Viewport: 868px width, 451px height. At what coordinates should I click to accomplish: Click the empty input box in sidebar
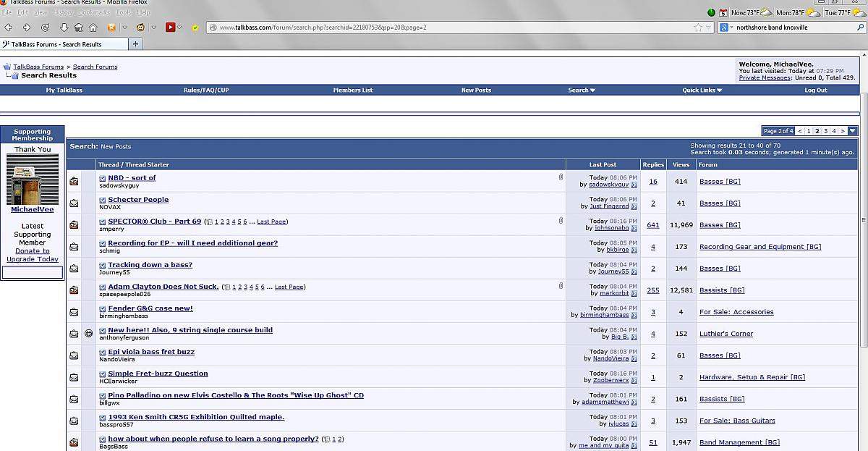point(33,273)
